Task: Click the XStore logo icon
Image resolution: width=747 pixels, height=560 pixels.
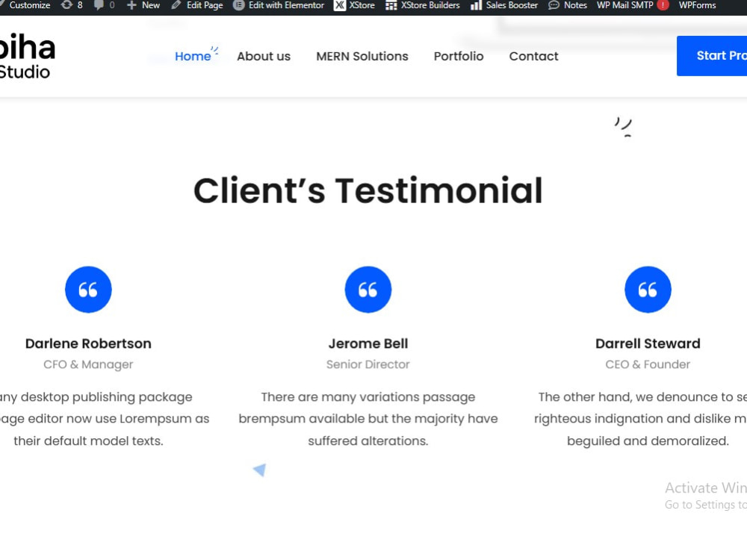Action: coord(340,5)
